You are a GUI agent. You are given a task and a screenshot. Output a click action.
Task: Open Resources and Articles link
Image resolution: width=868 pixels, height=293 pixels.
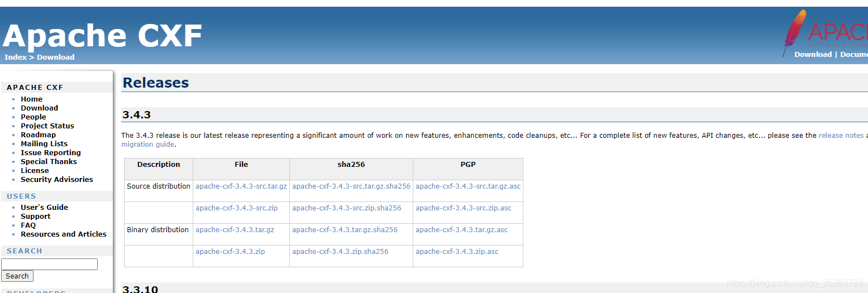point(64,234)
